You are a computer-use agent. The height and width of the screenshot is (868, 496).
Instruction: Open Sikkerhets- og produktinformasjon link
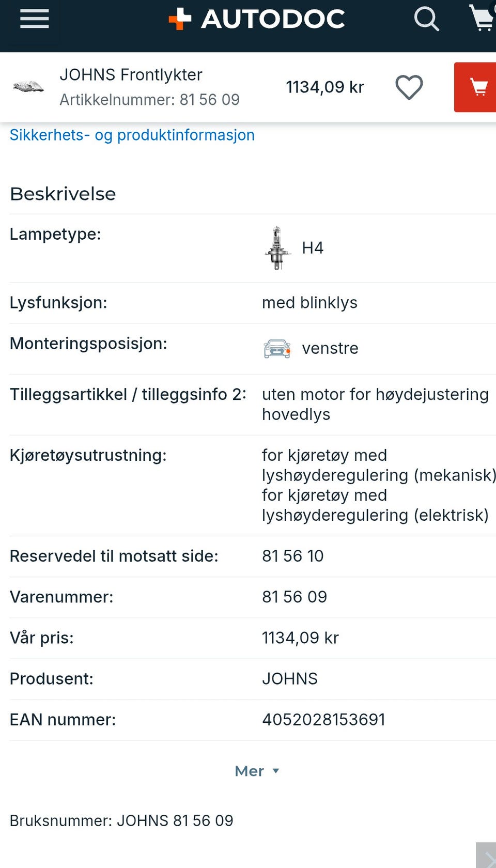click(132, 135)
